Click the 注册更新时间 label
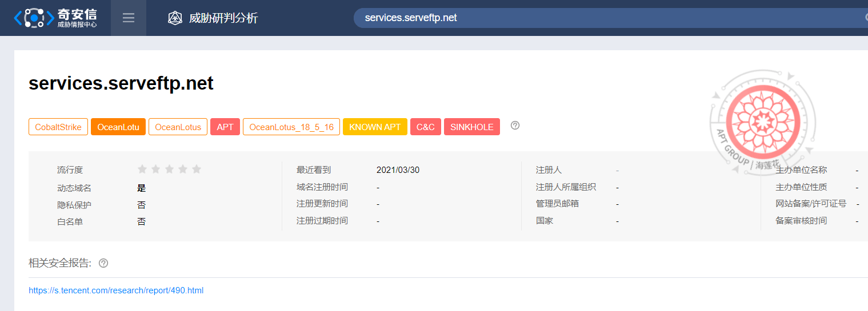Image resolution: width=868 pixels, height=311 pixels. (x=322, y=204)
